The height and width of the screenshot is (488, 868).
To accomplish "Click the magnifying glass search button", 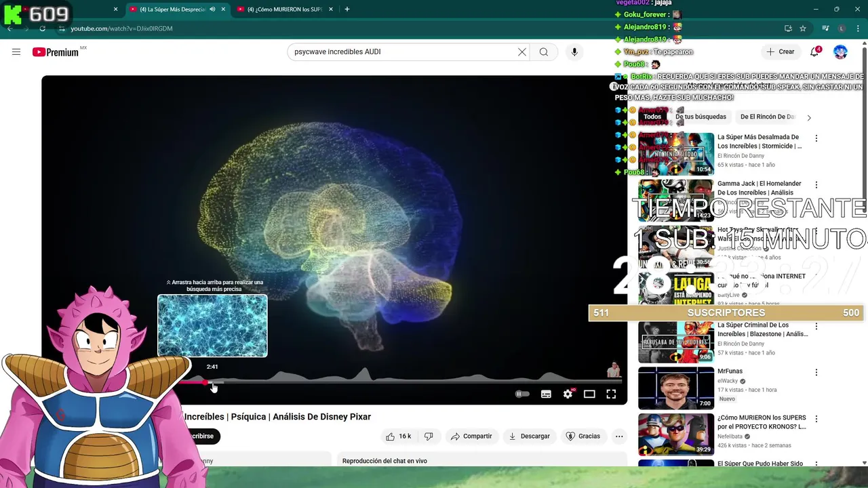I will point(544,52).
